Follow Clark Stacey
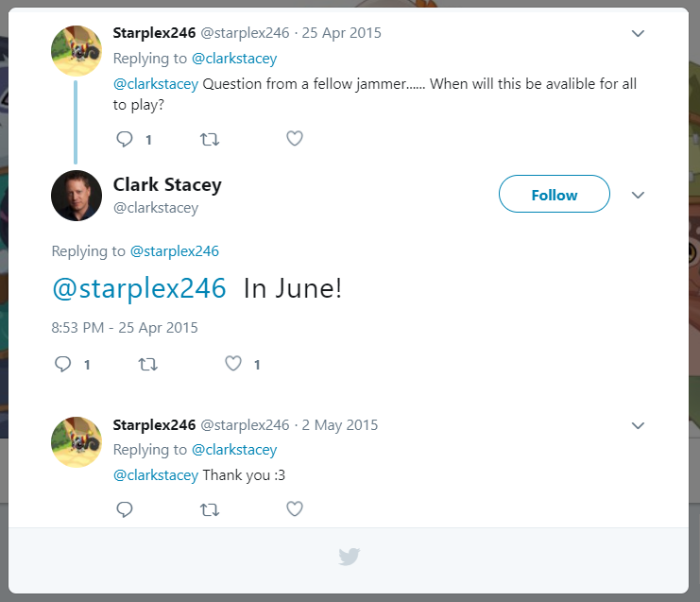700x602 pixels. coord(554,195)
